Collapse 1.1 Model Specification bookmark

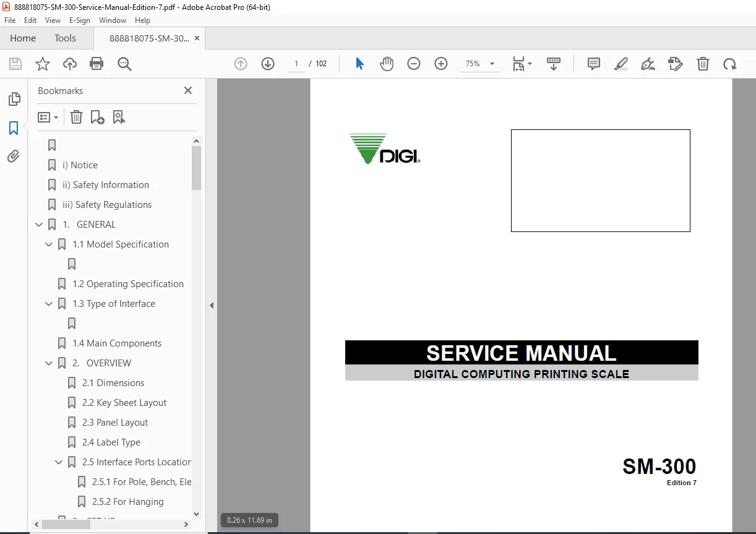(49, 244)
